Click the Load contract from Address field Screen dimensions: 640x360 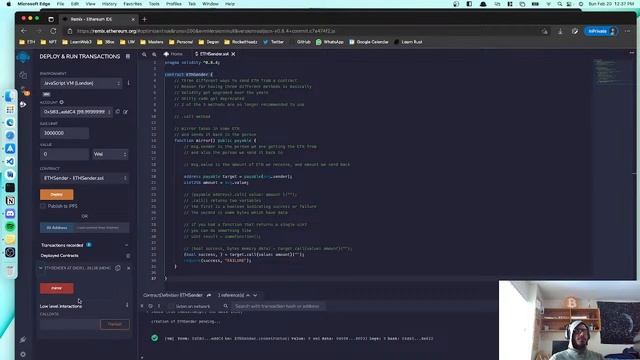click(x=102, y=228)
